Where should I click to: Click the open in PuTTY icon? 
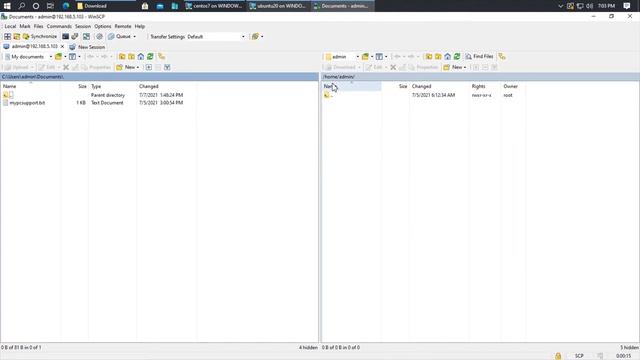pos(75,36)
